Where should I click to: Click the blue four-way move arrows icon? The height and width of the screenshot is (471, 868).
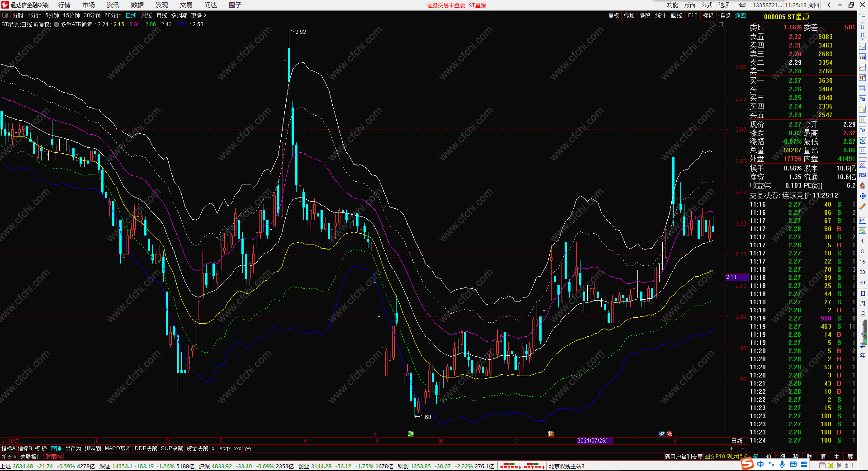point(863,196)
